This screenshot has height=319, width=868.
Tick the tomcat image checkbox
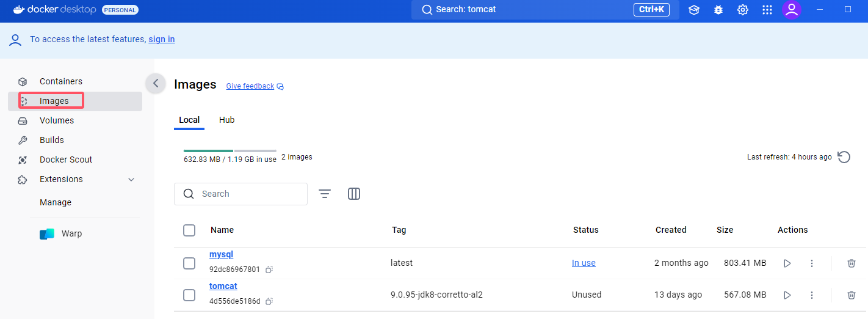(189, 295)
